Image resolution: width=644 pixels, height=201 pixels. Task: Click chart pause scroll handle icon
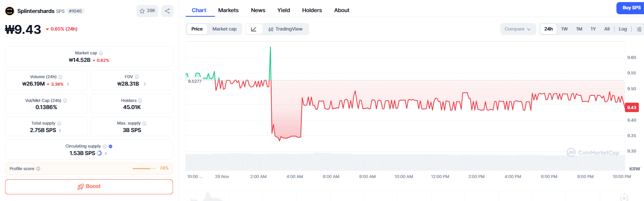pyautogui.click(x=624, y=198)
